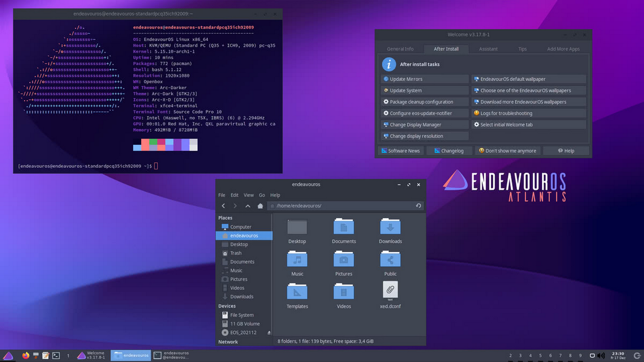The image size is (644, 362).
Task: Select Computer in Places sidebar
Action: pyautogui.click(x=244, y=227)
